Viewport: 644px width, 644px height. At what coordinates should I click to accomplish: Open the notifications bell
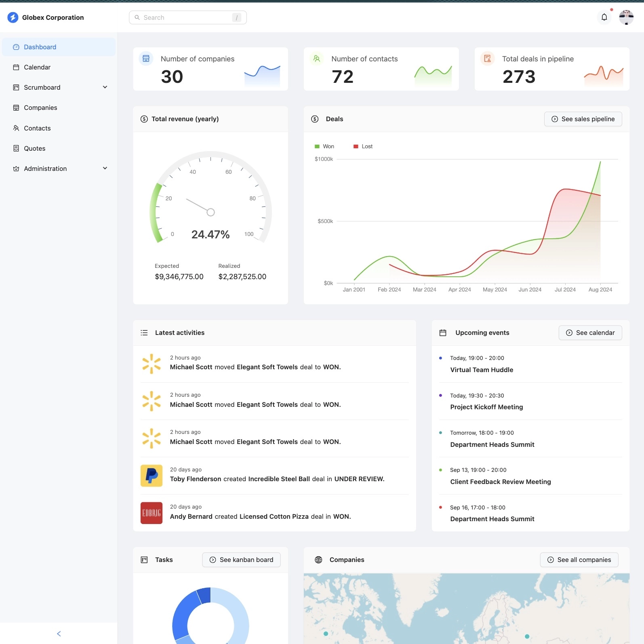tap(604, 17)
